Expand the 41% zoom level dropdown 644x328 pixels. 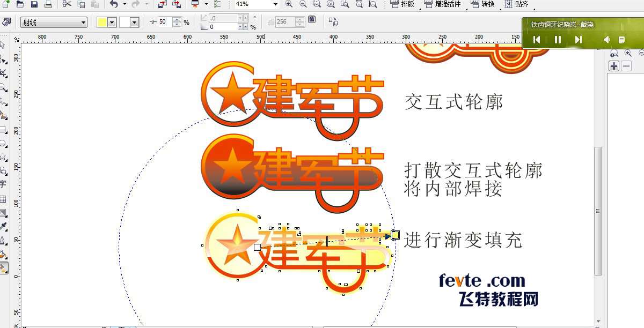275,4
